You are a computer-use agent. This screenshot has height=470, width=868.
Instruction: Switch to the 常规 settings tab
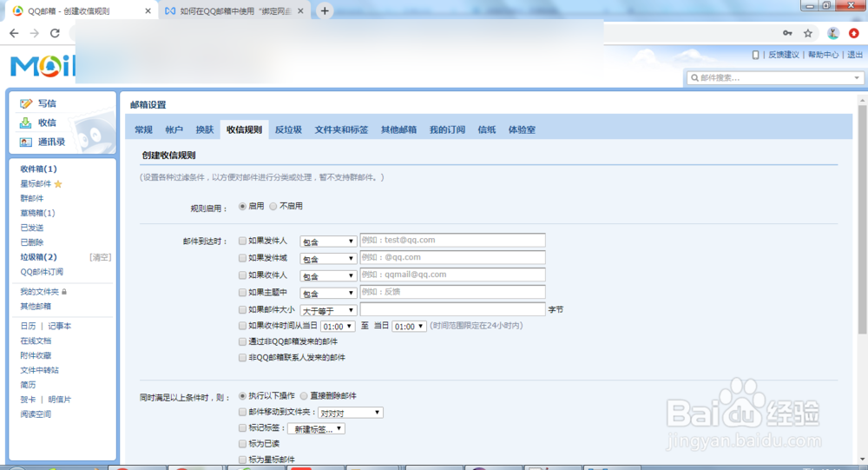pyautogui.click(x=143, y=129)
